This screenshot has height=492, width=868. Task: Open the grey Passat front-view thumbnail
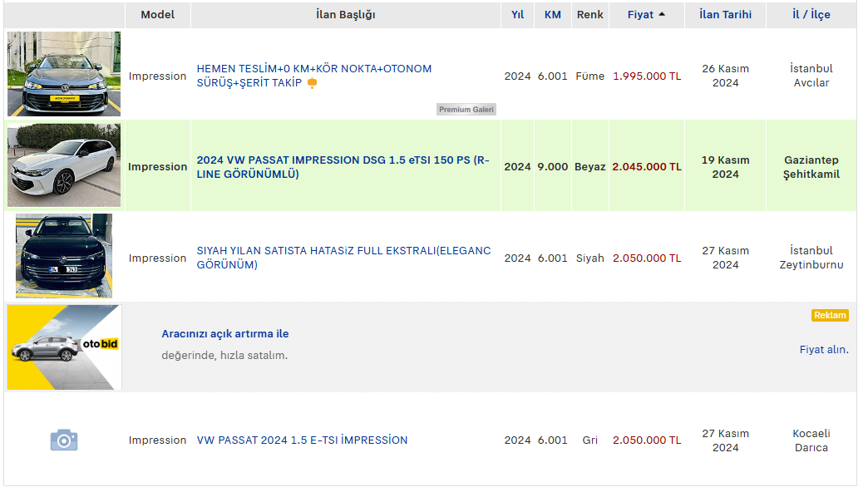64,74
